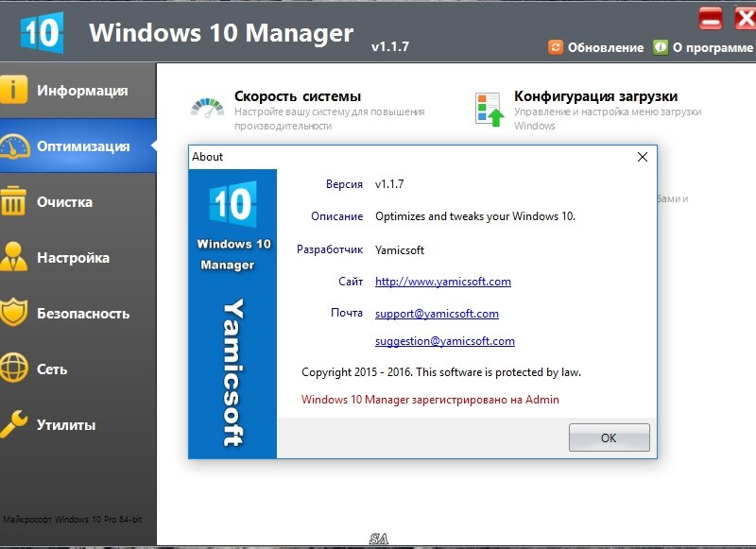Click the Сайт label in About dialog
The width and height of the screenshot is (756, 549).
click(351, 282)
